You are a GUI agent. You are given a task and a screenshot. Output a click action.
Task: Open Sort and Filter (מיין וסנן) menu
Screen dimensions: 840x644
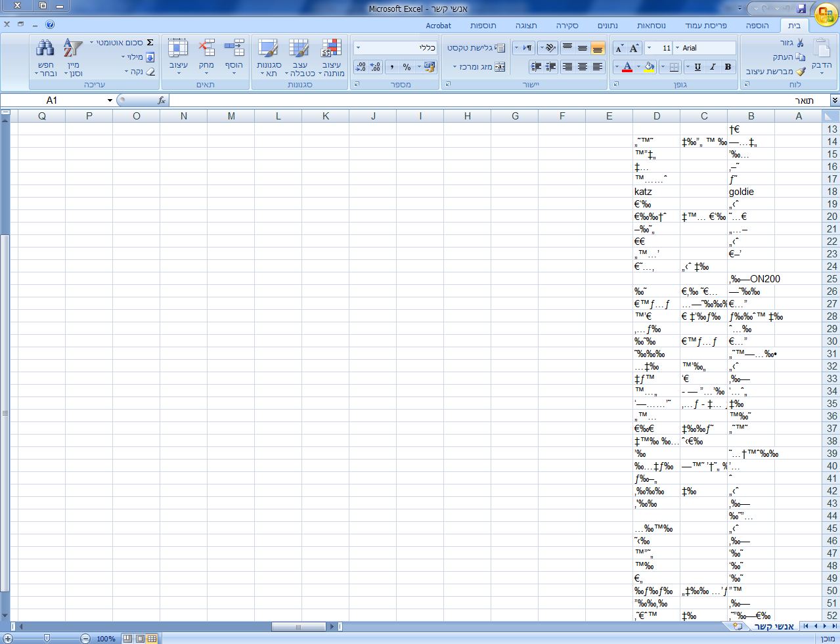pyautogui.click(x=73, y=58)
